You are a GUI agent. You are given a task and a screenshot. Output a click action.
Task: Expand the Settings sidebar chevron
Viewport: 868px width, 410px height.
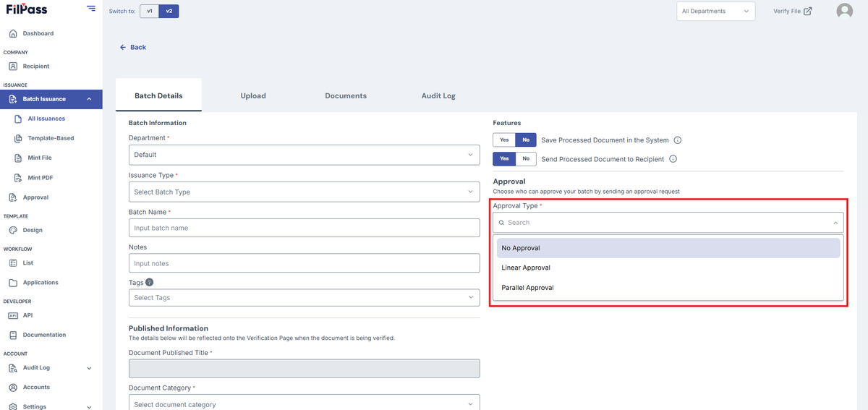[x=89, y=407]
